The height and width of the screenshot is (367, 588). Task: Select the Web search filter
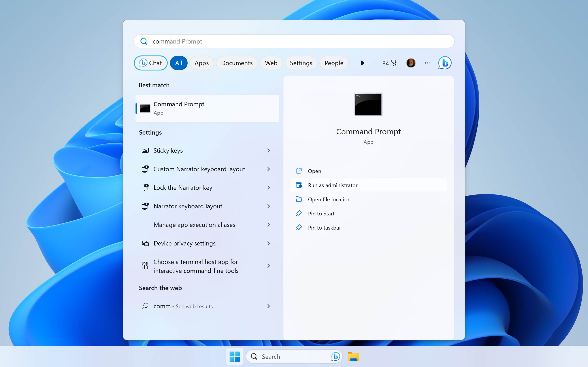pos(270,63)
